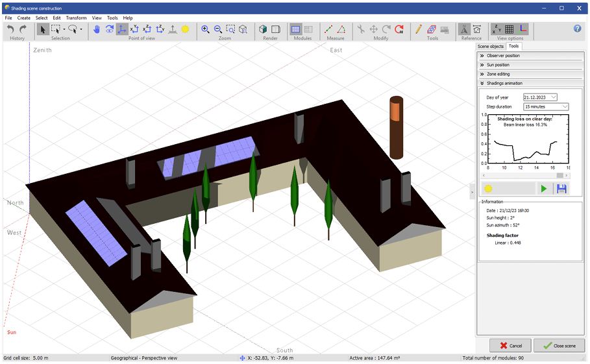Screen dimensions: 590x364
Task: Toggle the grid display in View options
Action: click(x=510, y=29)
